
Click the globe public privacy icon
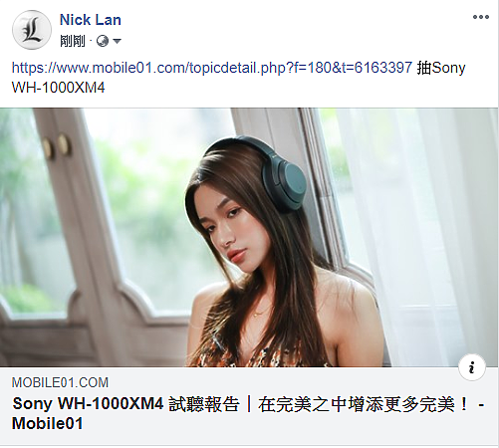[x=103, y=41]
